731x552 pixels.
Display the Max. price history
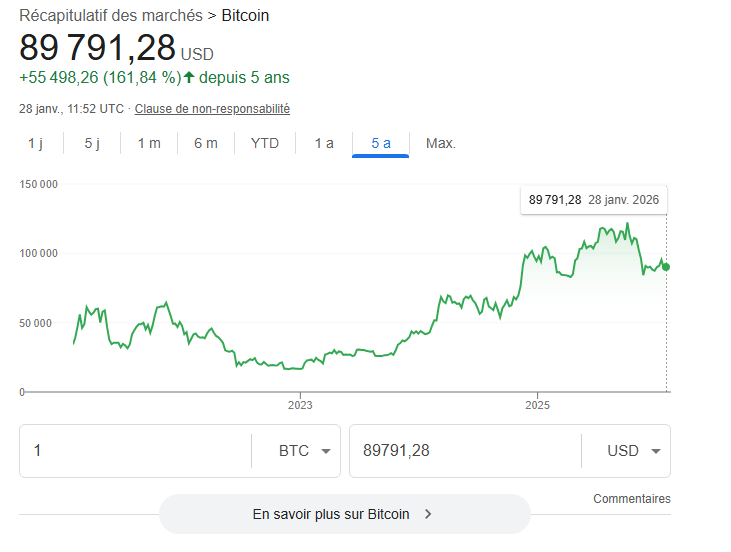pyautogui.click(x=441, y=143)
